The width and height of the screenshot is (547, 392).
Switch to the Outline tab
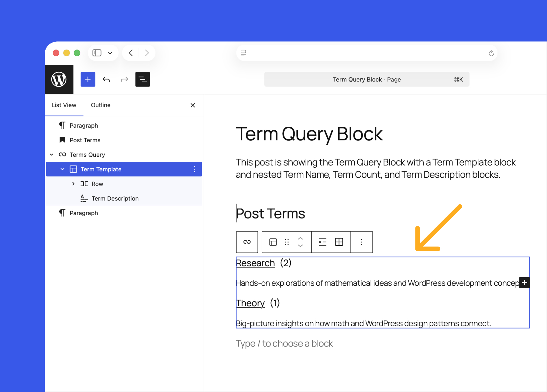point(100,105)
